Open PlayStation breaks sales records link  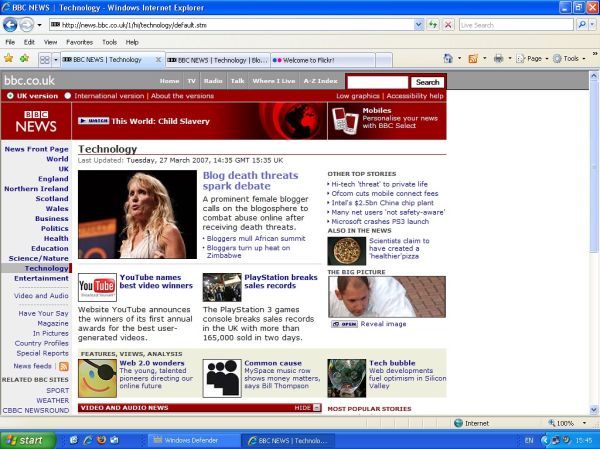(x=281, y=281)
